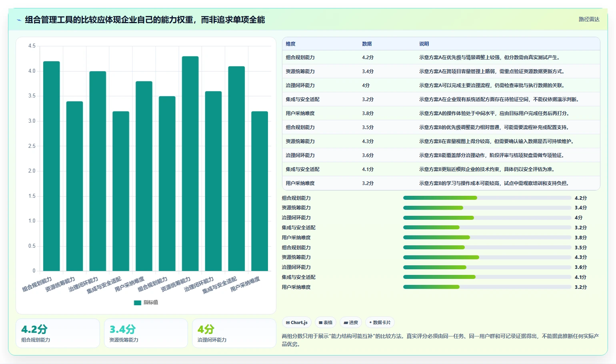Viewport: 616px width, 364px height.
Task: Click the progress bar labeled 4.1分
Action: (x=487, y=277)
